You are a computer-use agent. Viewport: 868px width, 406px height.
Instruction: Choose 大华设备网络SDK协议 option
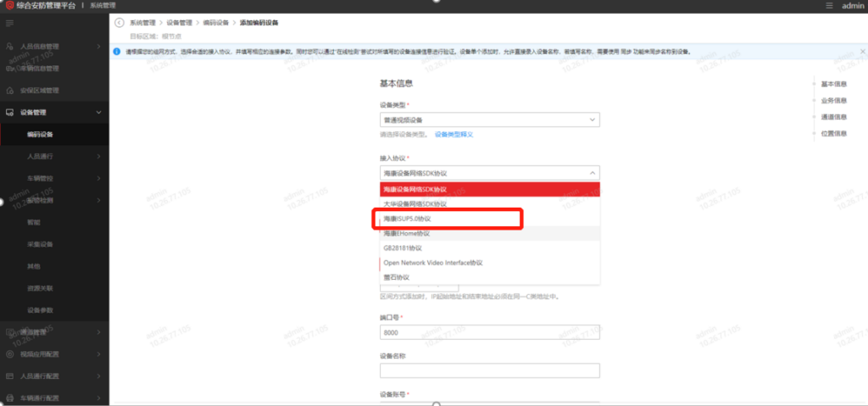(490, 203)
